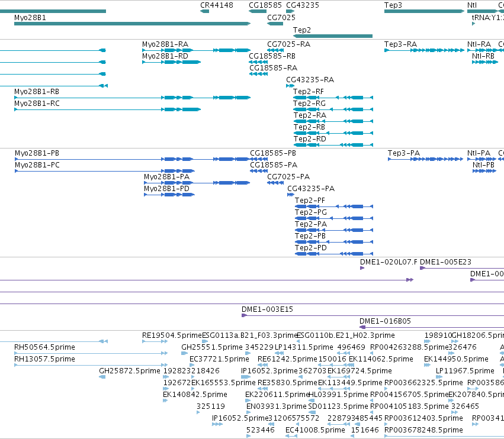
Task: Select the Myo28B1-RD transcript label
Action: (165, 56)
